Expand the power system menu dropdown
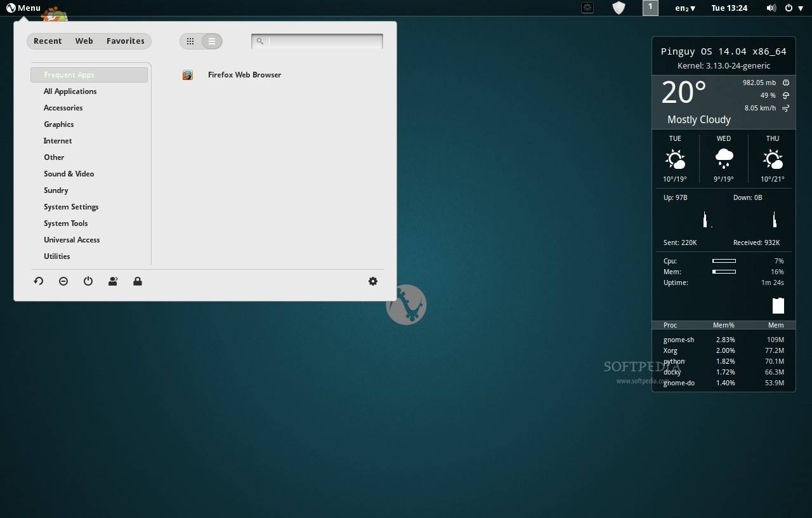The width and height of the screenshot is (812, 518). click(x=794, y=8)
